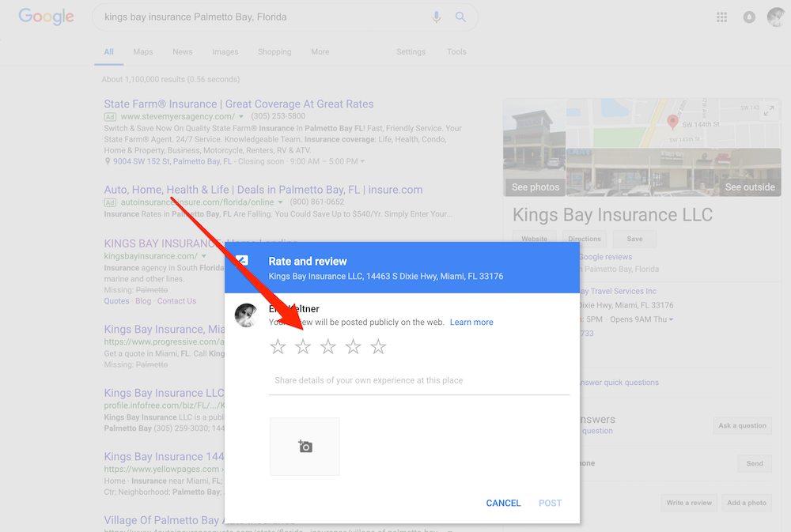Click Save button in knowledge panel
The height and width of the screenshot is (532, 791).
click(x=634, y=239)
